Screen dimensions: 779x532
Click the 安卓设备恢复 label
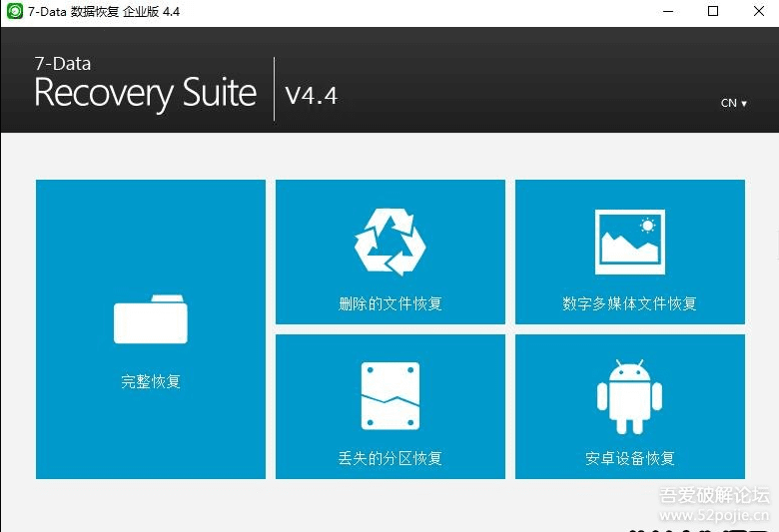point(629,458)
